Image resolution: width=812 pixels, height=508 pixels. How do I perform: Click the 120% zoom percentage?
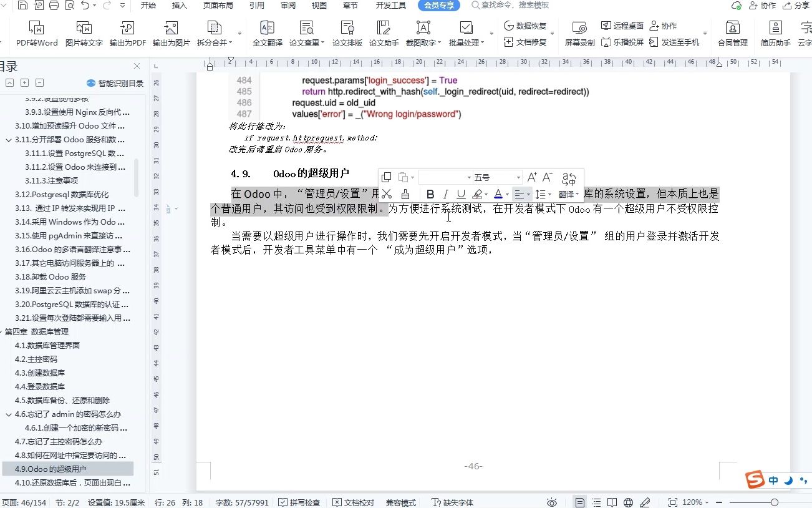click(692, 502)
